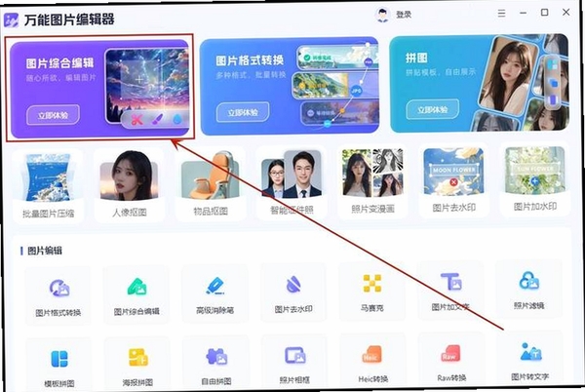Maximize the application window
The image size is (585, 392).
(544, 13)
